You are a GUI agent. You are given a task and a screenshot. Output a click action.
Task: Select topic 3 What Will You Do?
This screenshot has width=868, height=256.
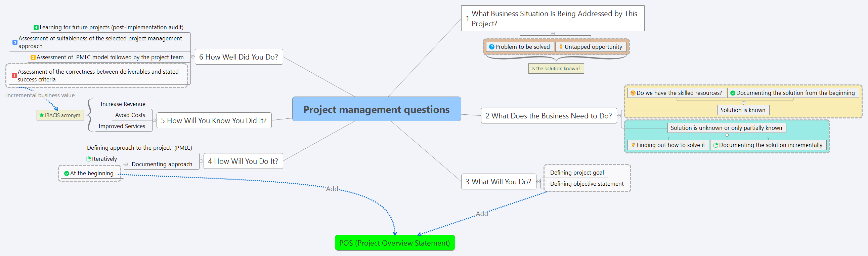click(498, 181)
